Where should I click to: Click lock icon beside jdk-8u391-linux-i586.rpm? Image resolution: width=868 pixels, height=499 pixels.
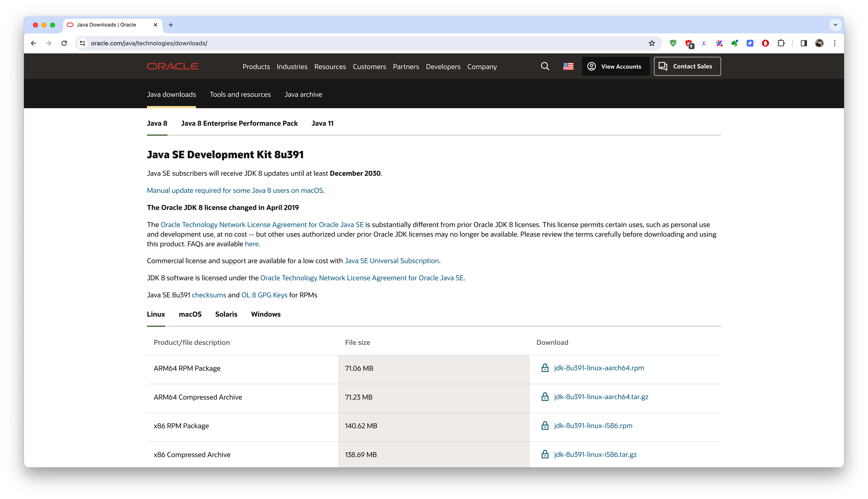pos(545,425)
